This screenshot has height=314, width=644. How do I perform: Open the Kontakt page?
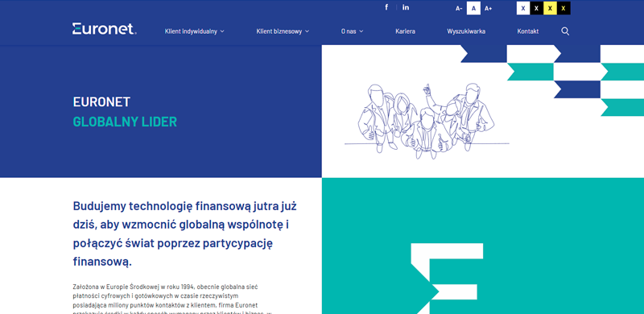[528, 31]
